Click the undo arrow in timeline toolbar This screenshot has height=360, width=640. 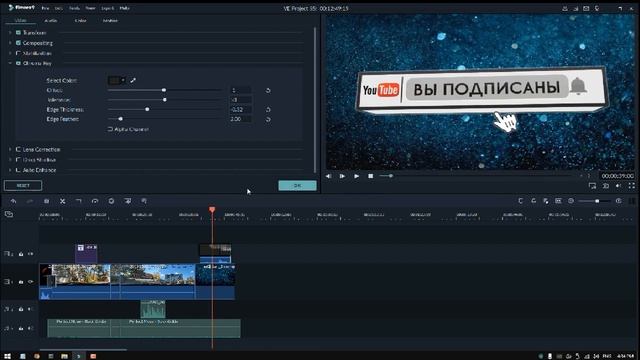[13, 201]
